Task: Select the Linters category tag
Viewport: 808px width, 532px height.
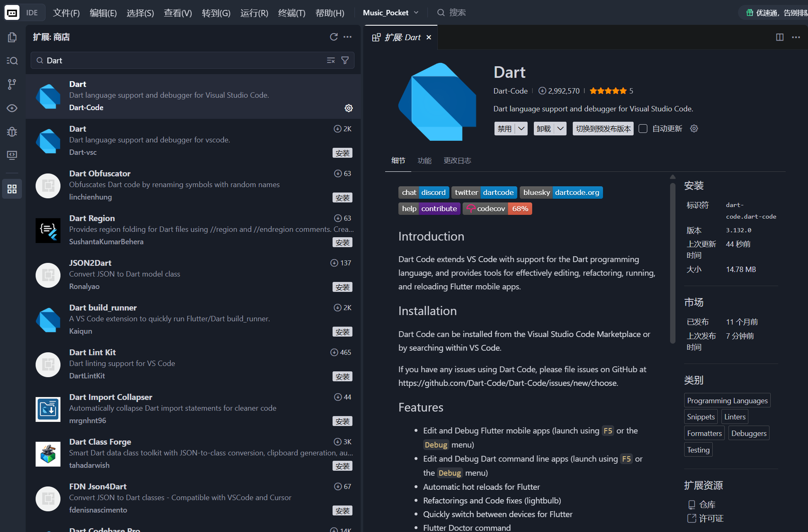Action: point(735,416)
